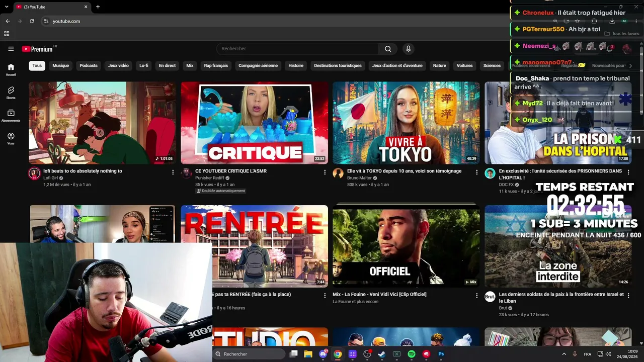Filter feed by En direct
This screenshot has height=362, width=644.
coord(167,65)
